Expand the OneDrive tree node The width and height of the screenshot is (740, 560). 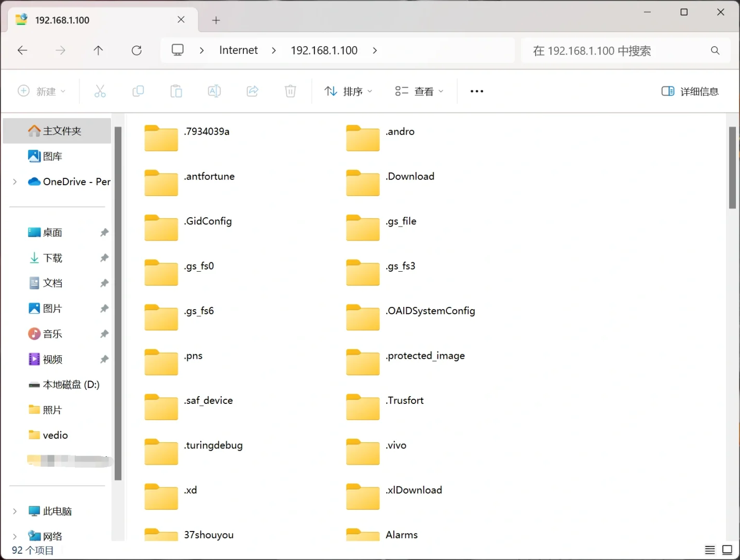click(15, 181)
